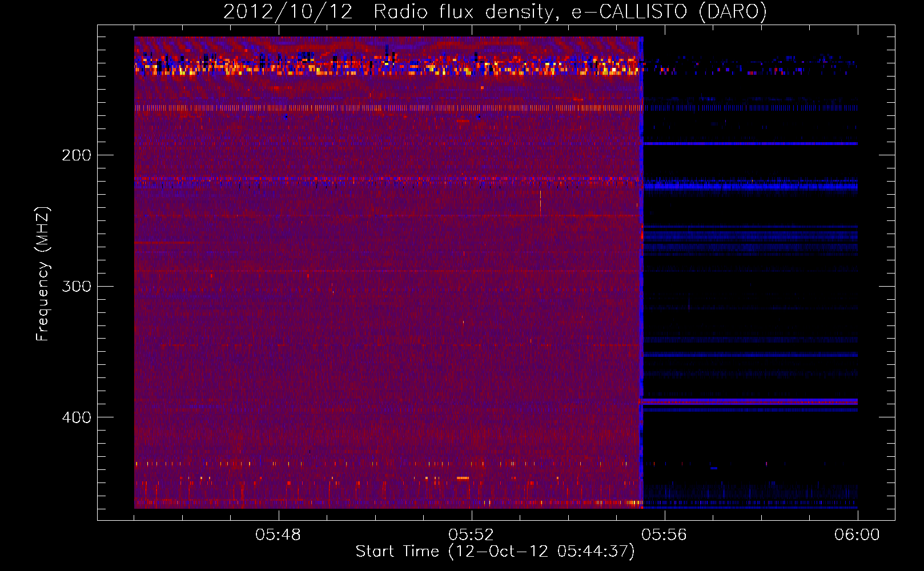Image resolution: width=924 pixels, height=571 pixels.
Task: Click the 'Start Time (12-Oct-12 05:44:37)' label
Action: coord(495,552)
